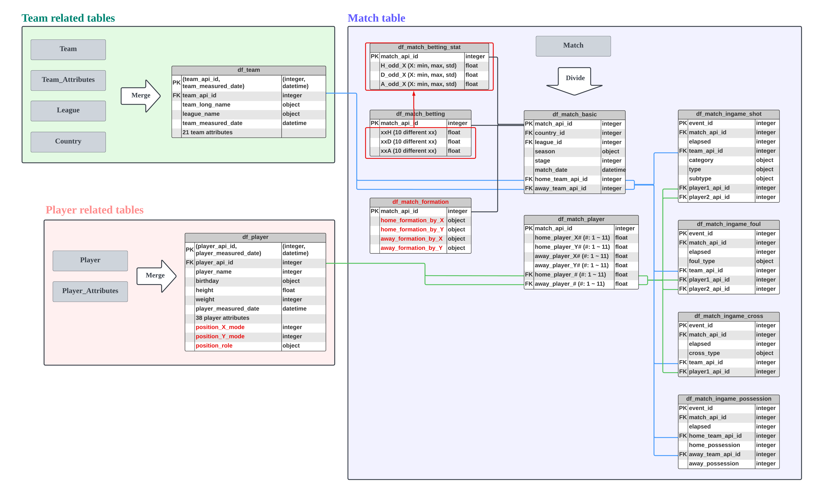Select the Match table box
Image resolution: width=827 pixels, height=504 pixels.
(573, 46)
